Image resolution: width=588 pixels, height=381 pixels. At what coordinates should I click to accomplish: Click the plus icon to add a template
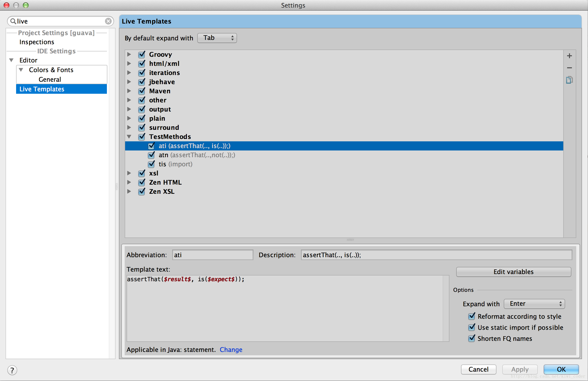[569, 56]
